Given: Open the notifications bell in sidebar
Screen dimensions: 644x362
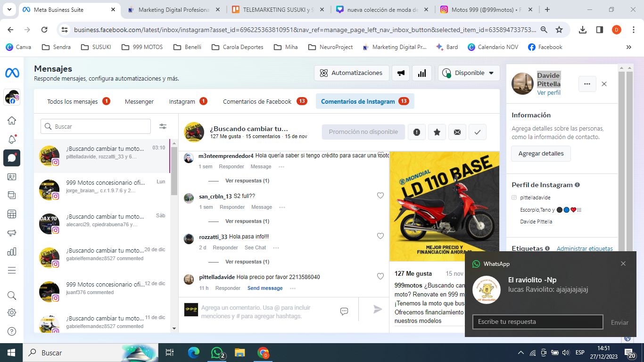Looking at the screenshot, I should pyautogui.click(x=12, y=139).
